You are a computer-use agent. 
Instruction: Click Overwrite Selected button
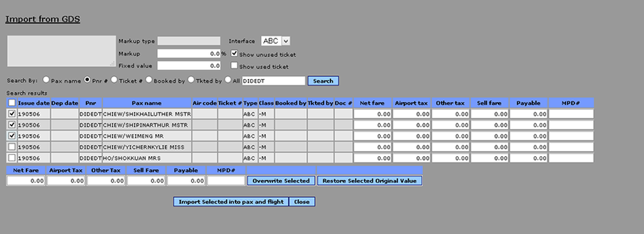pyautogui.click(x=281, y=181)
